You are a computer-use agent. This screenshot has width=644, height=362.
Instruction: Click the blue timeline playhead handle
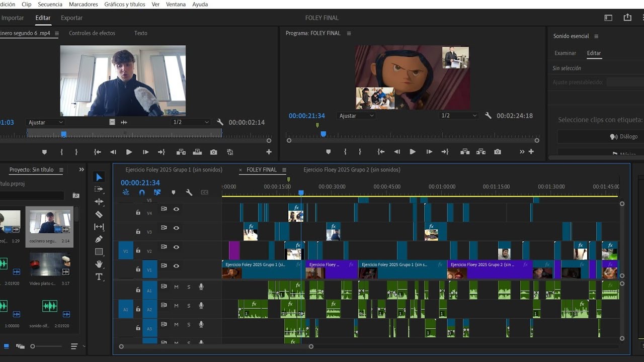pos(301,193)
